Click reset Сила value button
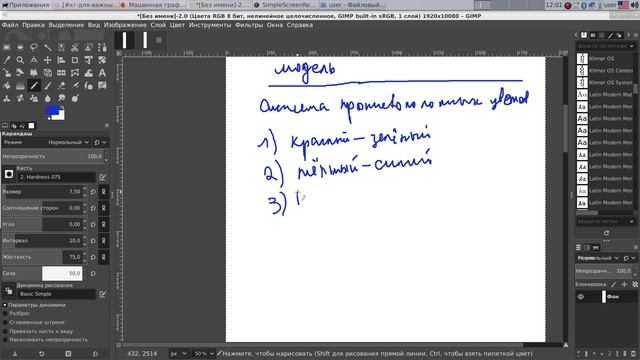The height and width of the screenshot is (360, 640). tap(93, 273)
